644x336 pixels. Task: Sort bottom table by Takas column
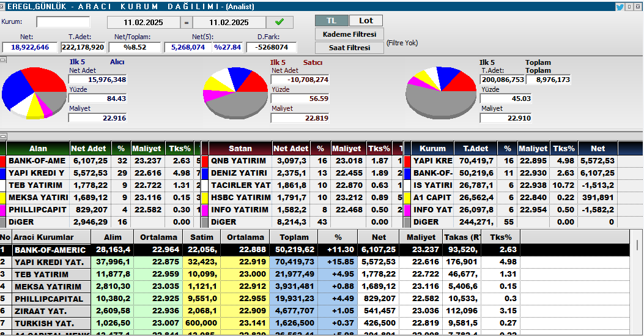(x=462, y=237)
